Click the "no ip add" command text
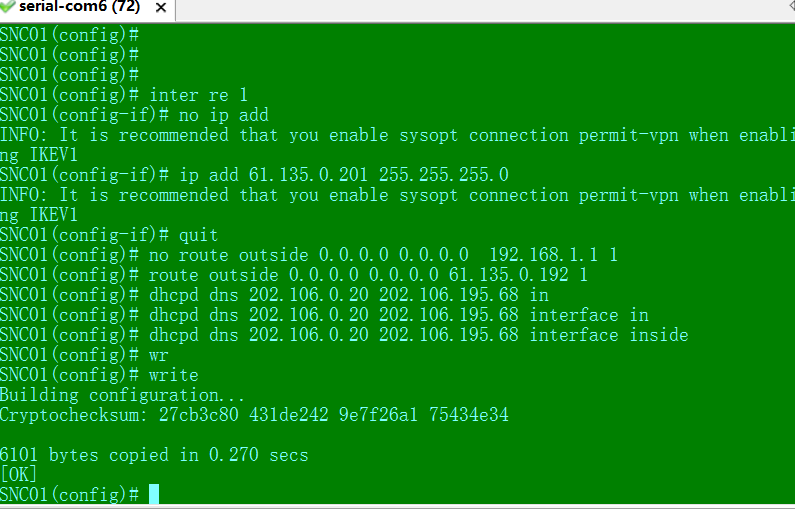Screen dimensions: 795x509 tap(223, 115)
